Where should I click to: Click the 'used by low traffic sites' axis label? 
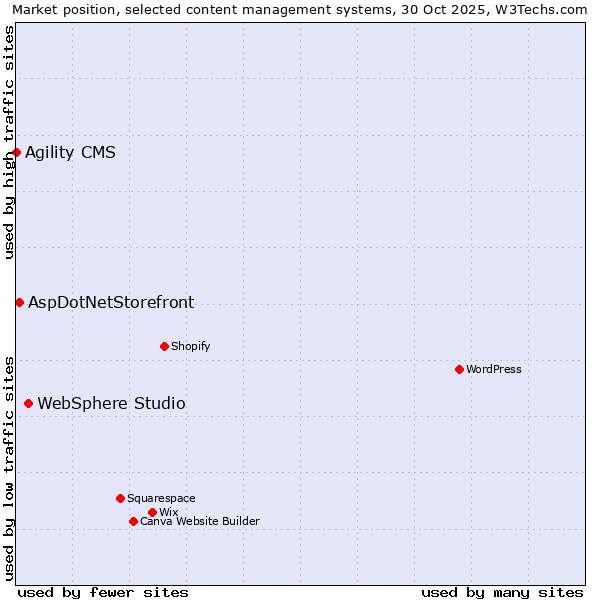(x=9, y=467)
